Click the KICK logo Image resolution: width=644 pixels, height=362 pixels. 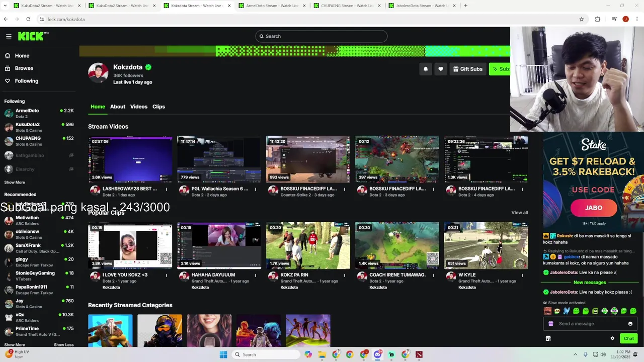(x=33, y=36)
